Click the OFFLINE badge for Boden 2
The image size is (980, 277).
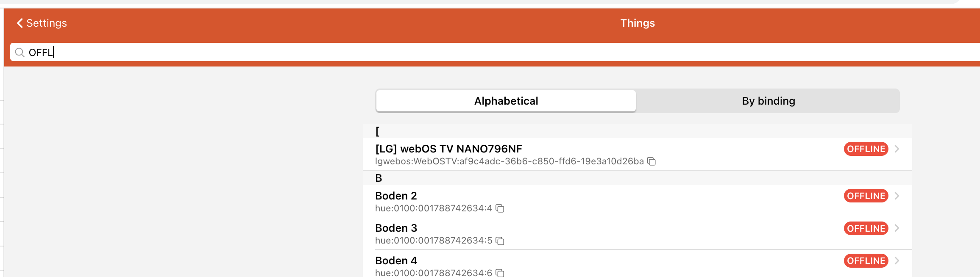coord(866,196)
